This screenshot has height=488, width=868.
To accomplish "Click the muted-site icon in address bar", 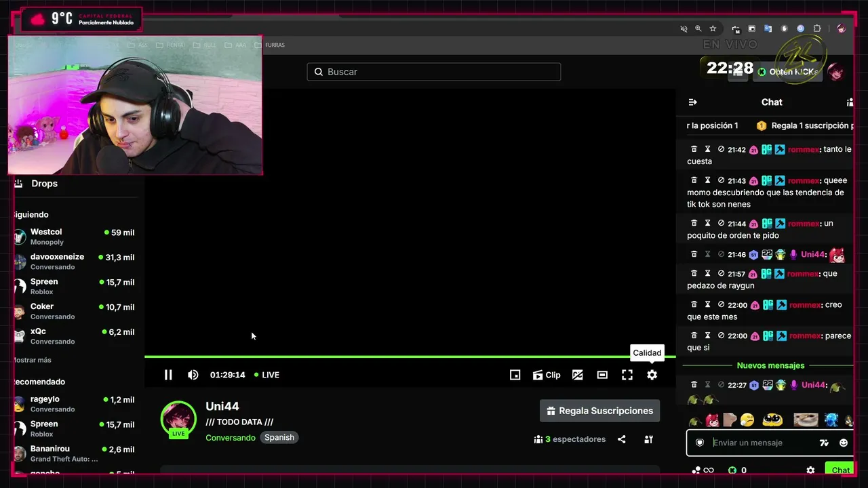I will pyautogui.click(x=684, y=29).
